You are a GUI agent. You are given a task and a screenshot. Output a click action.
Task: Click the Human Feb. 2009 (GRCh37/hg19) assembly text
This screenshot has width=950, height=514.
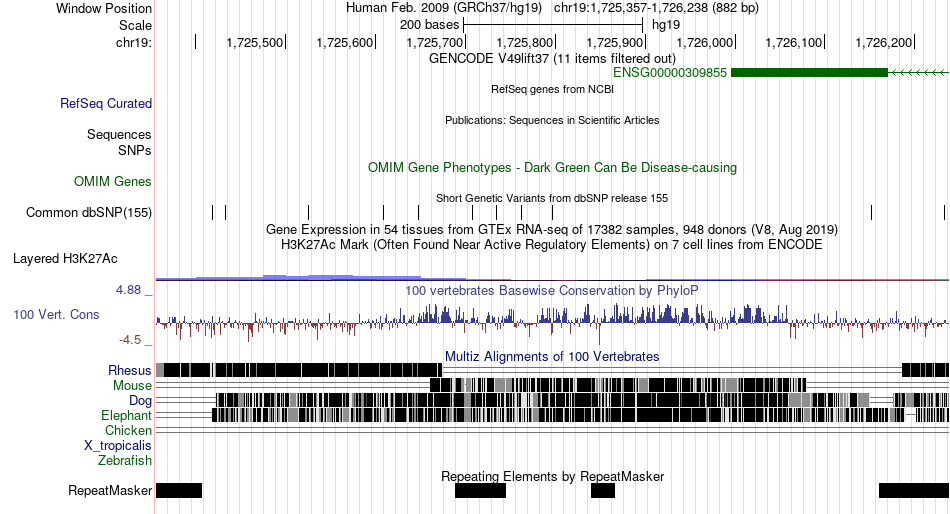tap(443, 8)
